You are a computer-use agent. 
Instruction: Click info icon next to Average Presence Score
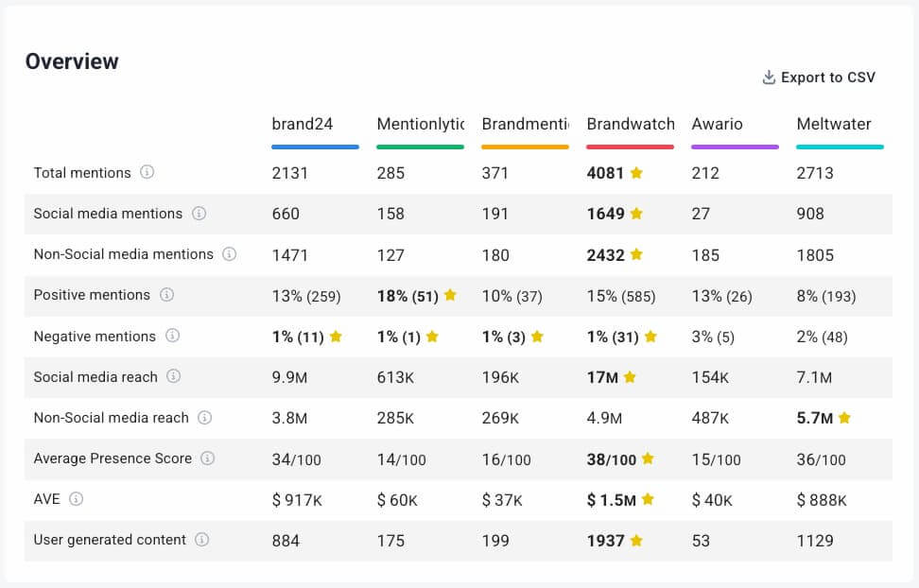(208, 458)
